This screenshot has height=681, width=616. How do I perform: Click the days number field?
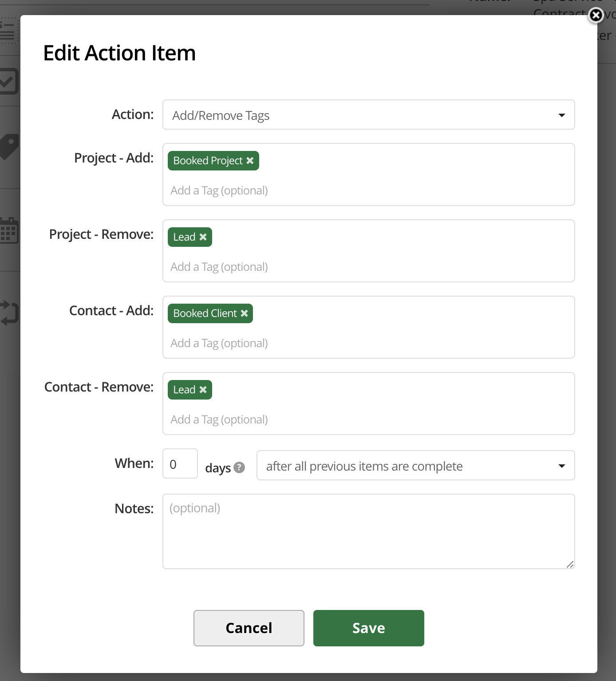click(180, 464)
